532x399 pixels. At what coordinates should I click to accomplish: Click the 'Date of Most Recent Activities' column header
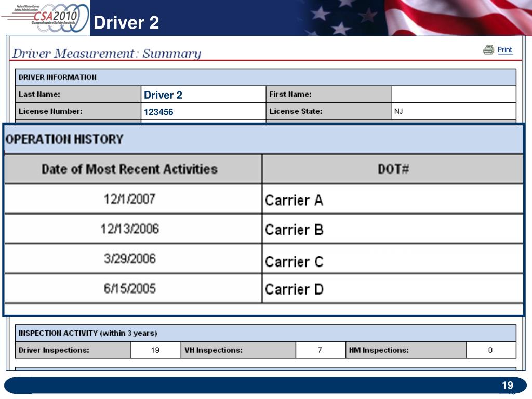coord(133,169)
